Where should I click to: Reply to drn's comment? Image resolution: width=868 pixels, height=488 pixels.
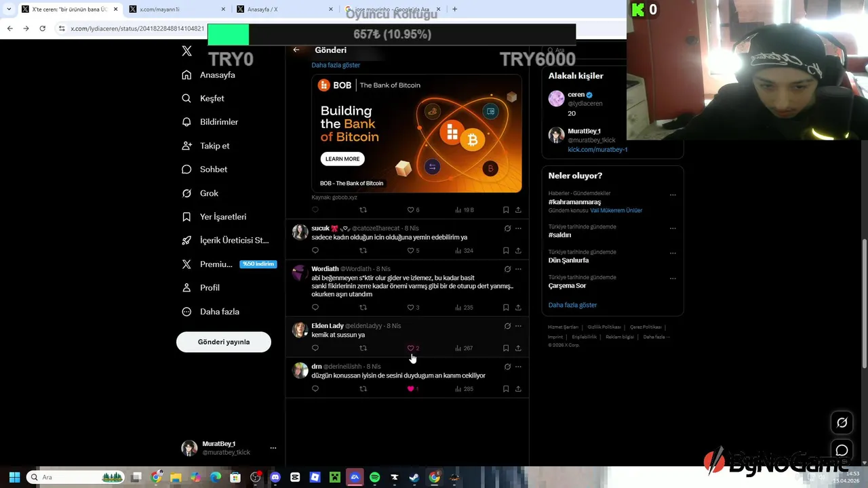tap(315, 389)
